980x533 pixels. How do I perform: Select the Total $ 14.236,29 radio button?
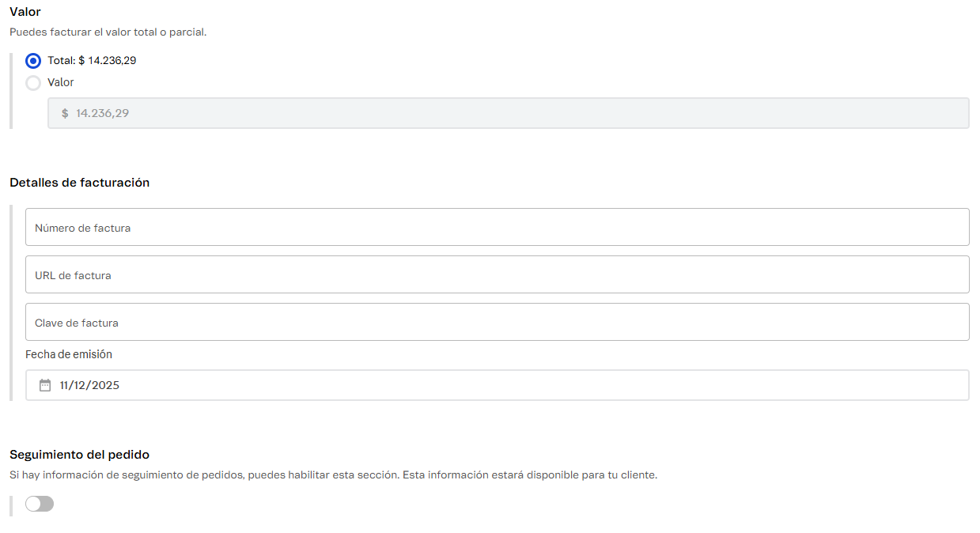point(33,61)
